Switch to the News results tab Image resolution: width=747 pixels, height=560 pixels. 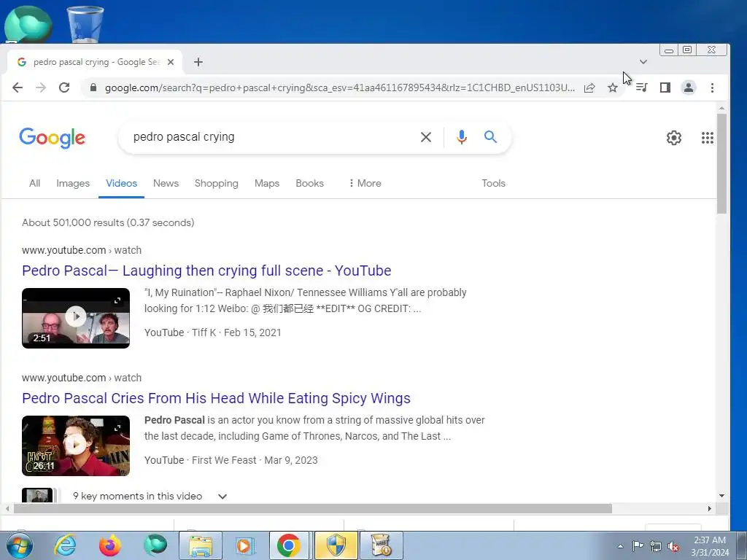tap(166, 183)
